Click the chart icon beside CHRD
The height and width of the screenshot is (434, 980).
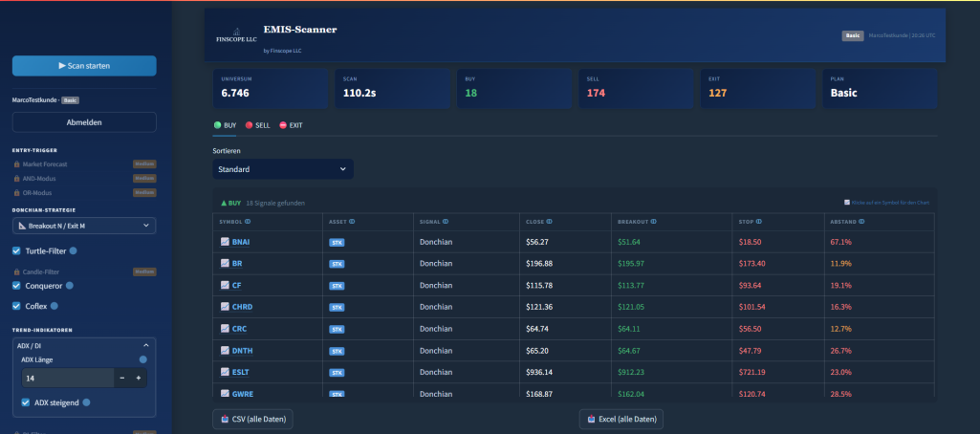(225, 307)
